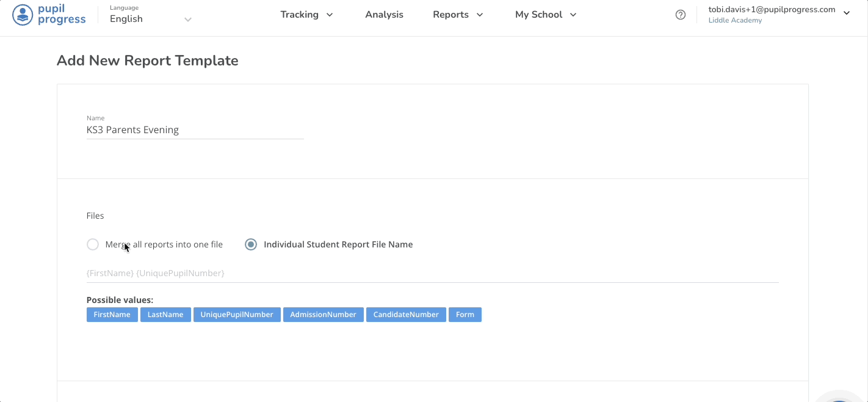The width and height of the screenshot is (868, 402).
Task: Insert the LastName value chip
Action: coord(165,314)
